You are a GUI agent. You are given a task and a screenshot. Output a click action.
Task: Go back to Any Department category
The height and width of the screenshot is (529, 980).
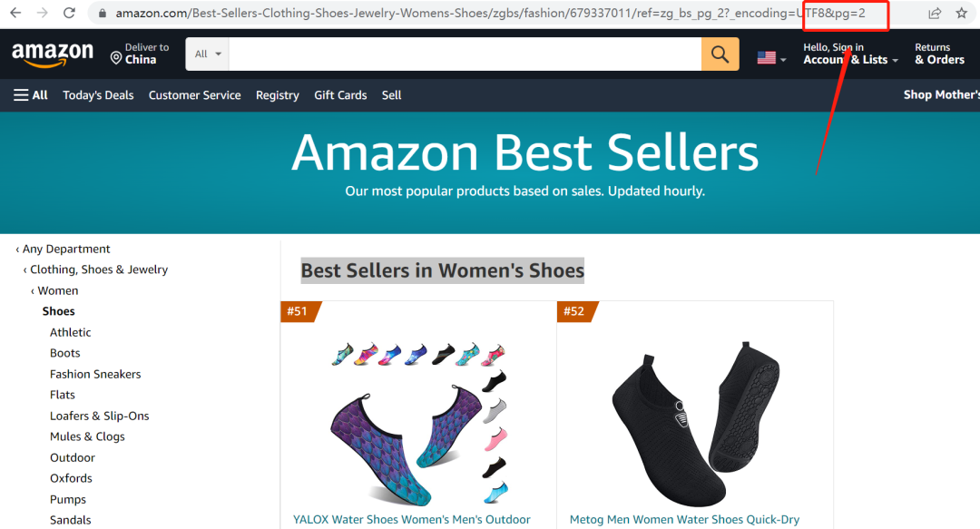65,249
